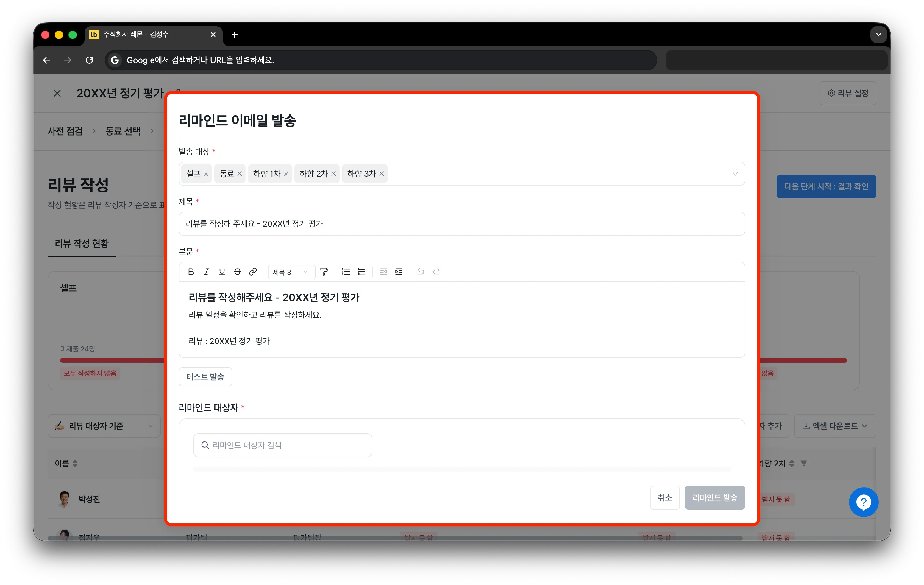Go back in browser history
Image resolution: width=924 pixels, height=585 pixels.
pos(46,60)
